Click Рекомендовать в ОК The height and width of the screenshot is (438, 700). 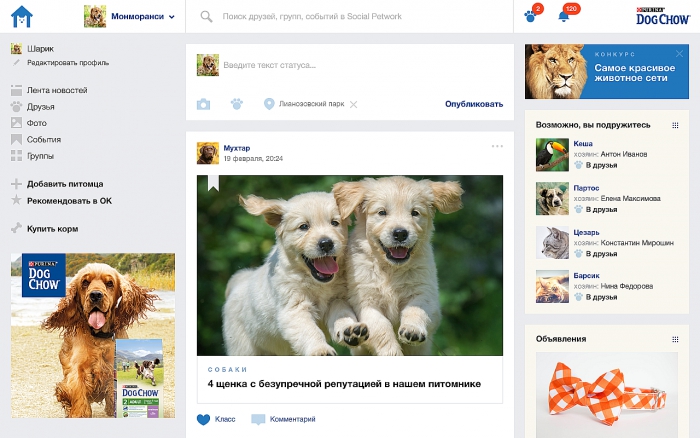pyautogui.click(x=69, y=201)
